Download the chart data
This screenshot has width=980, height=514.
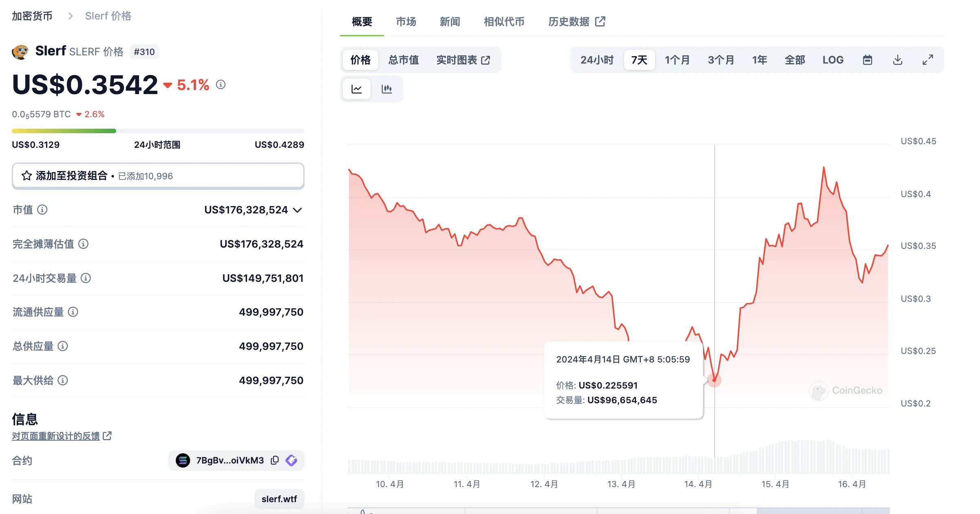tap(898, 59)
